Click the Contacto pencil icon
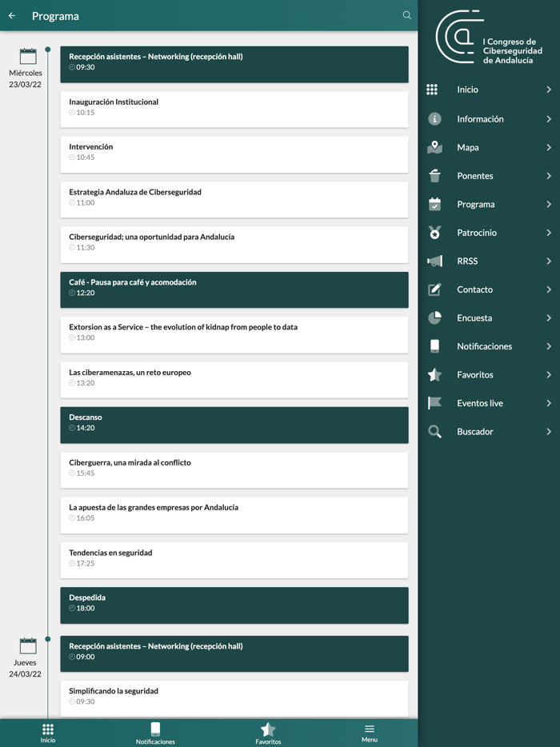This screenshot has width=560, height=747. pyautogui.click(x=434, y=290)
